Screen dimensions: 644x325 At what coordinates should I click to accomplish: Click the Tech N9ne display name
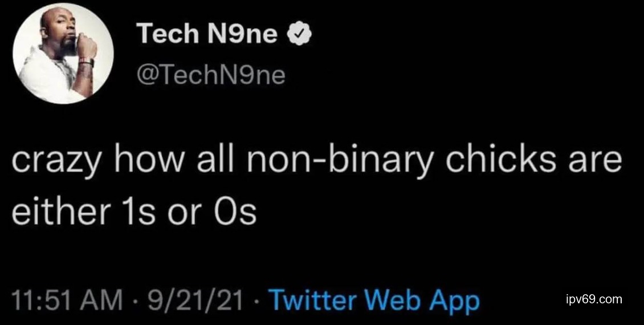pos(208,36)
